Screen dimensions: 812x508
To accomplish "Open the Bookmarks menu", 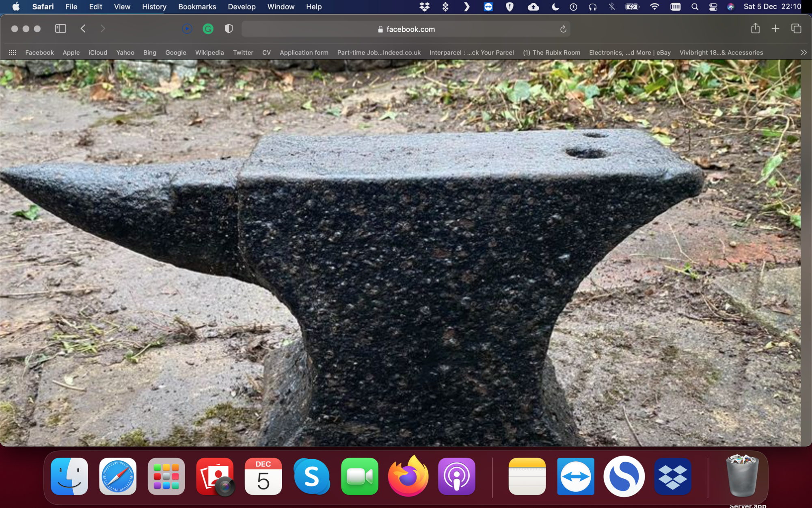I will (197, 7).
